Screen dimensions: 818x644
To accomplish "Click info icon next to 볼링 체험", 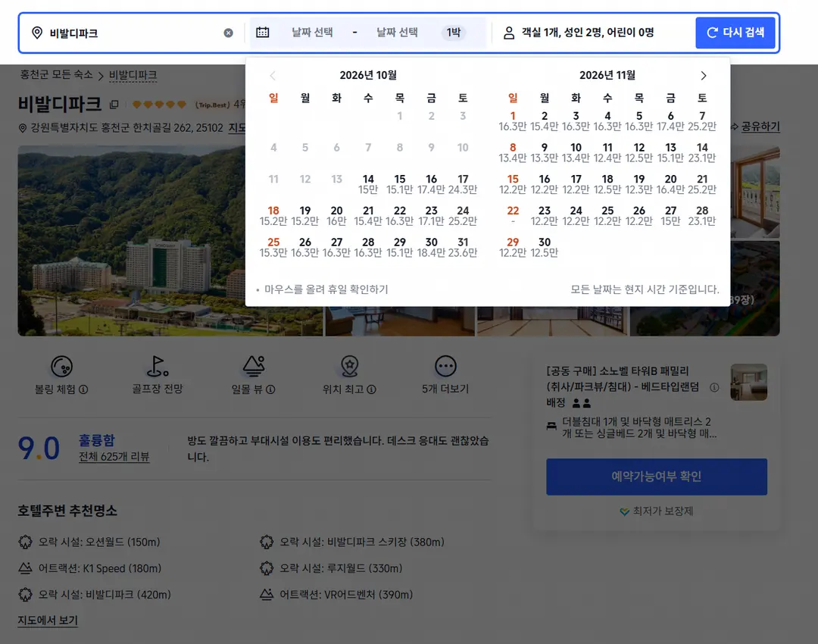I will click(x=83, y=389).
